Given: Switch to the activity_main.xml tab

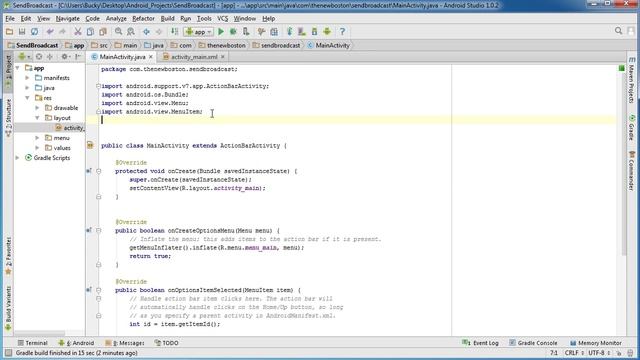Looking at the screenshot, I should click(x=194, y=57).
